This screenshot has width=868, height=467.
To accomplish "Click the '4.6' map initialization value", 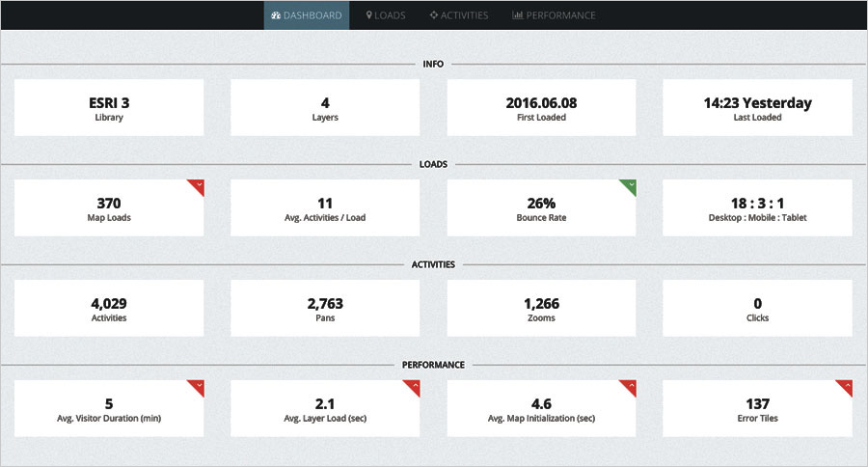I will (x=541, y=404).
